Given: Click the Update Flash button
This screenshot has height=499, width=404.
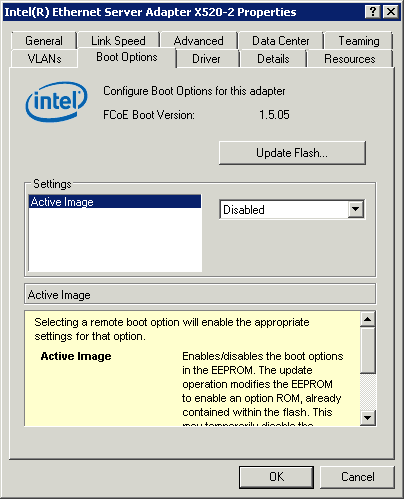Looking at the screenshot, I should coord(292,153).
